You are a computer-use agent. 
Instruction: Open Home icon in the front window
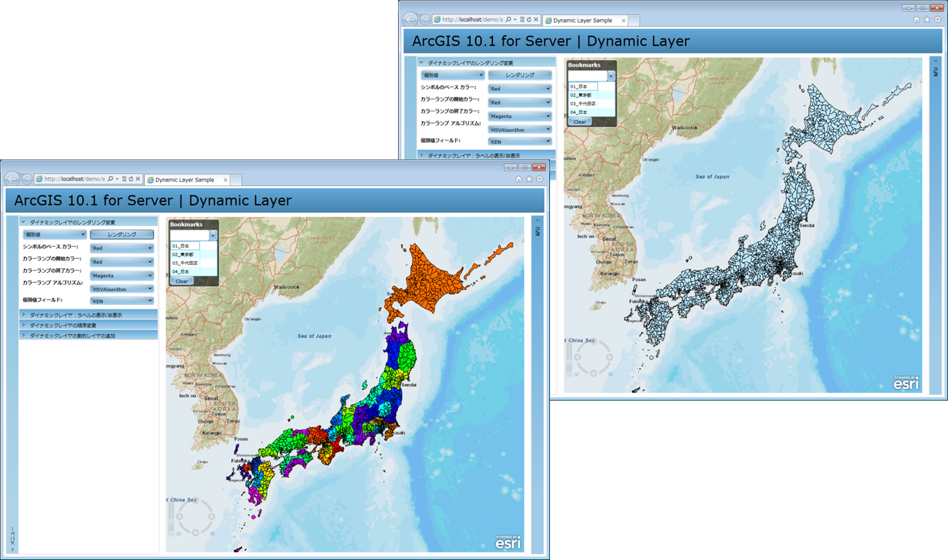pyautogui.click(x=518, y=179)
